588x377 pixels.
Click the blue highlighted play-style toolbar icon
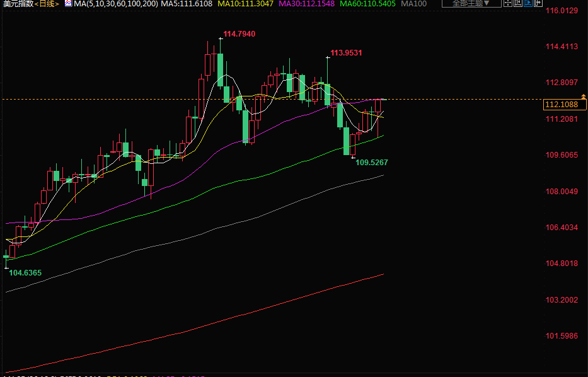pos(528,3)
